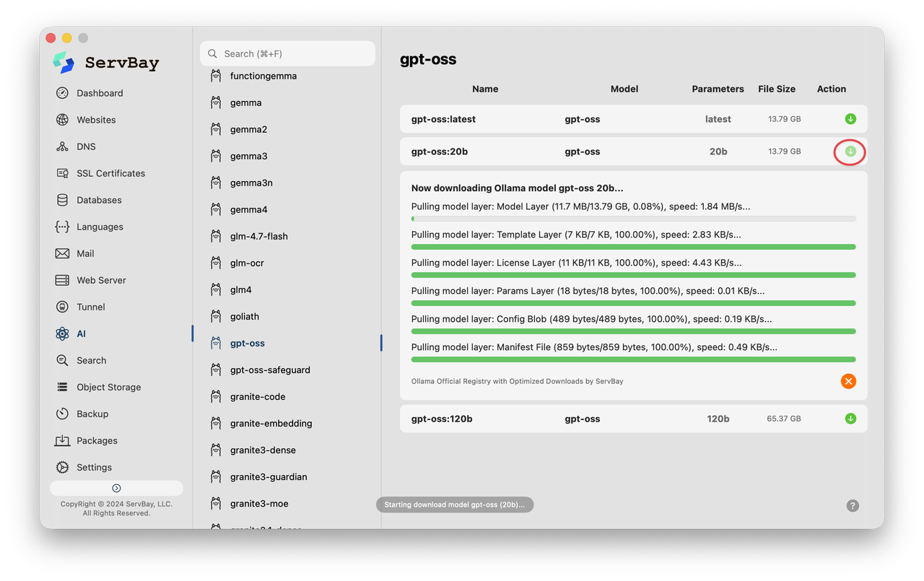
Task: Click the Object Storage icon
Action: tap(63, 387)
